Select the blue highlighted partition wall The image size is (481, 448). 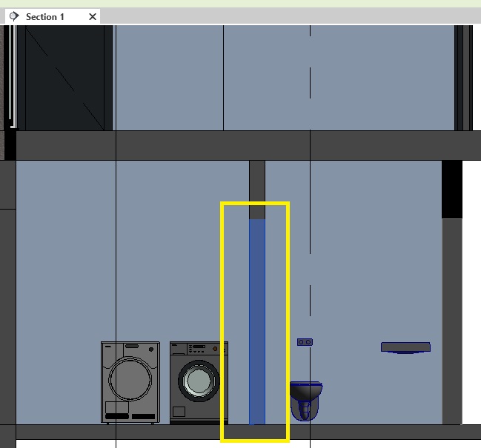tap(257, 318)
